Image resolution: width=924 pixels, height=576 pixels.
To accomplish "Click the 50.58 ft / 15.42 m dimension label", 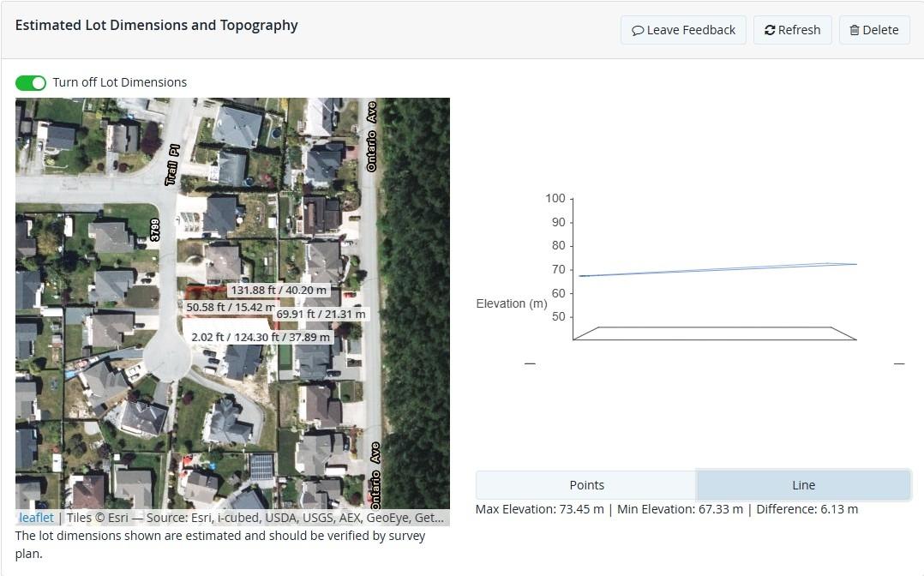I will pyautogui.click(x=230, y=307).
